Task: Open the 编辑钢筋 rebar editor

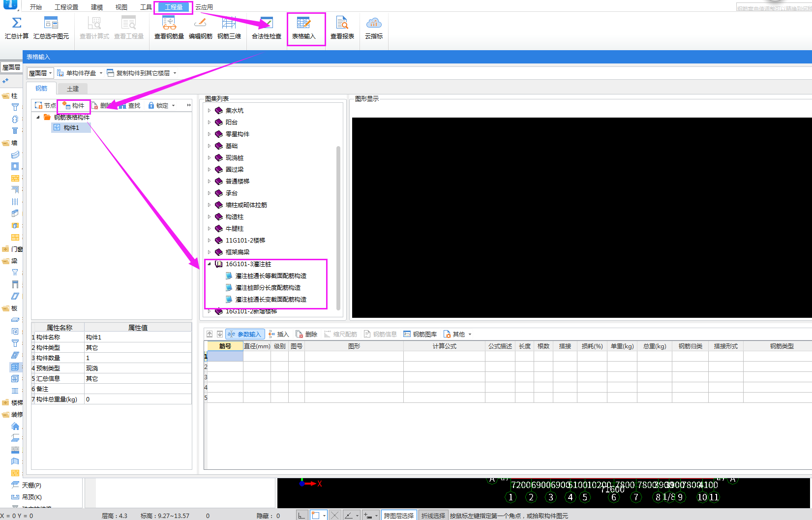Action: coord(201,29)
